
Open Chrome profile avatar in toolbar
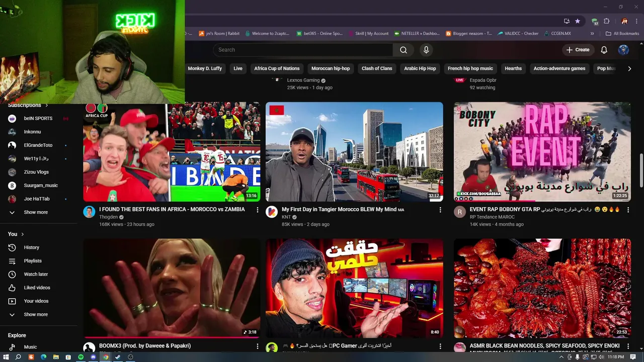(624, 21)
